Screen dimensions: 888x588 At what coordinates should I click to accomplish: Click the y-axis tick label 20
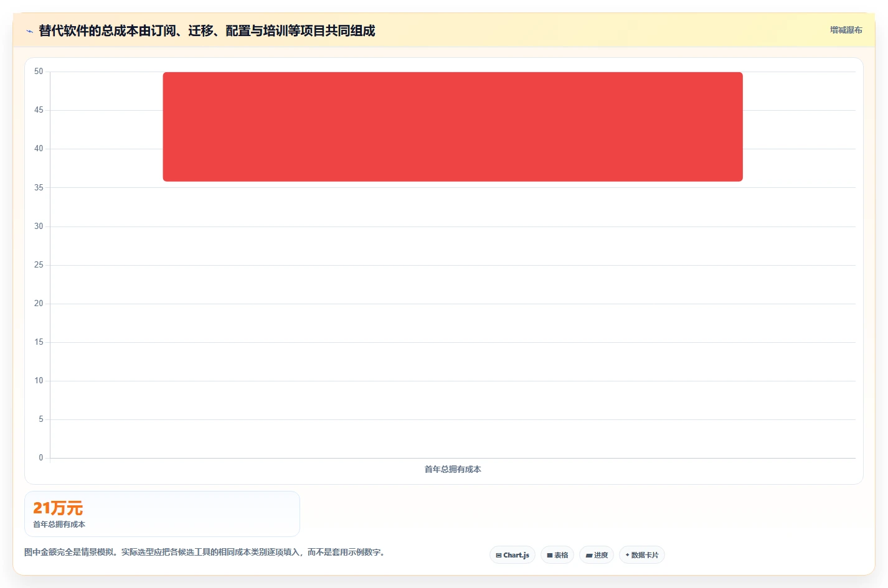click(x=39, y=304)
